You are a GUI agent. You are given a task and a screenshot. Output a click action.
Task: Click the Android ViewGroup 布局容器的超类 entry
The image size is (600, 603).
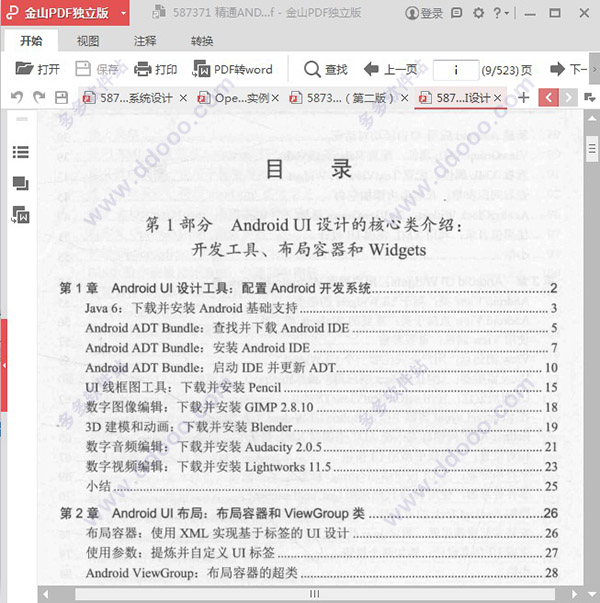pos(321,573)
